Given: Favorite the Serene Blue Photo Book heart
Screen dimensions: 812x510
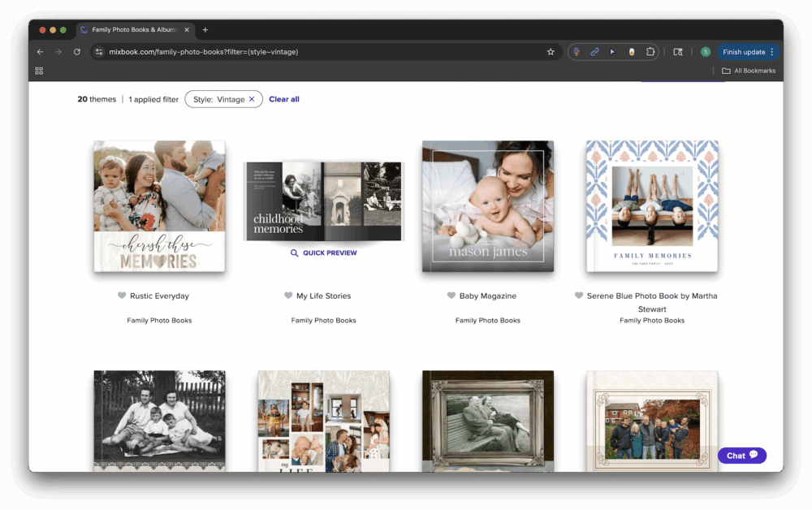Looking at the screenshot, I should tap(579, 296).
